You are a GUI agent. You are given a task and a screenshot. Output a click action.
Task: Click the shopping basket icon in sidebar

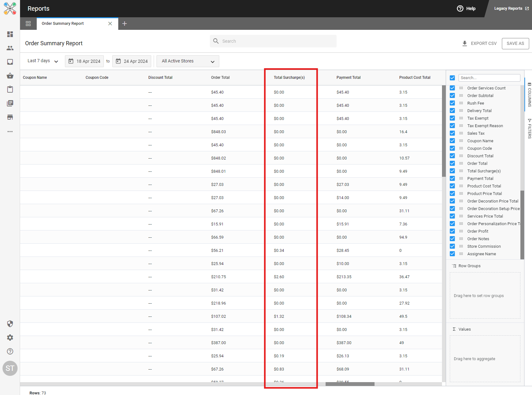10,76
